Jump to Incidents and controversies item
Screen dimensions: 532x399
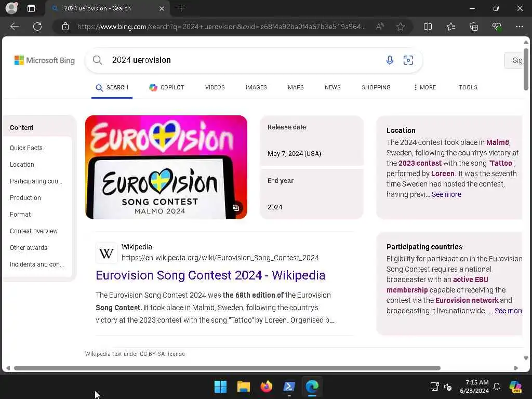pos(37,264)
